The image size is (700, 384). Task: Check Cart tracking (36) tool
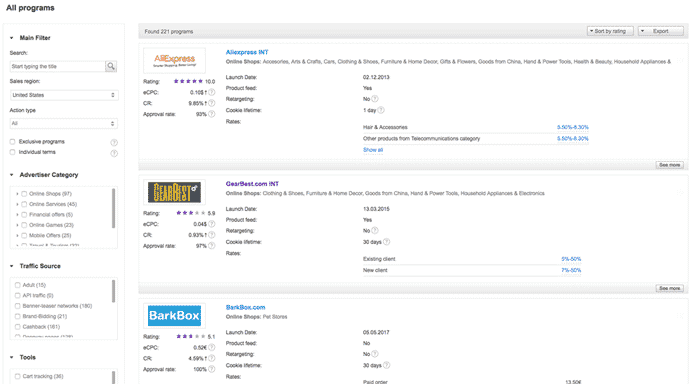click(x=18, y=376)
